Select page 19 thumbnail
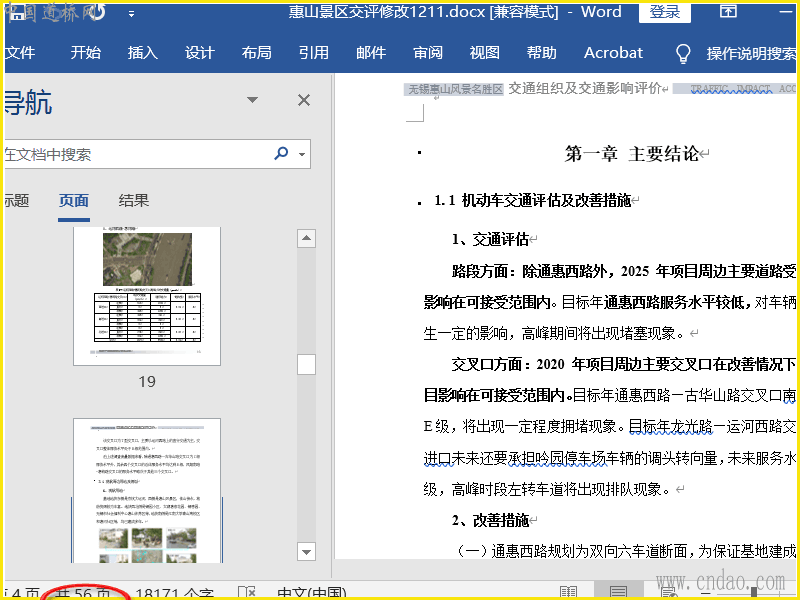This screenshot has height=600, width=800. coord(147,295)
